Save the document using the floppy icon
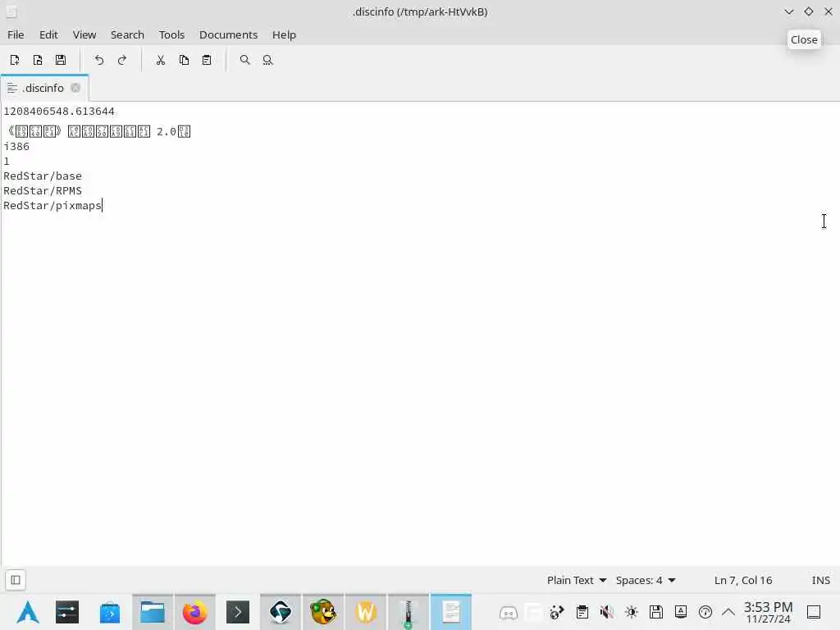Screen dimensions: 840x630 [x=61, y=60]
